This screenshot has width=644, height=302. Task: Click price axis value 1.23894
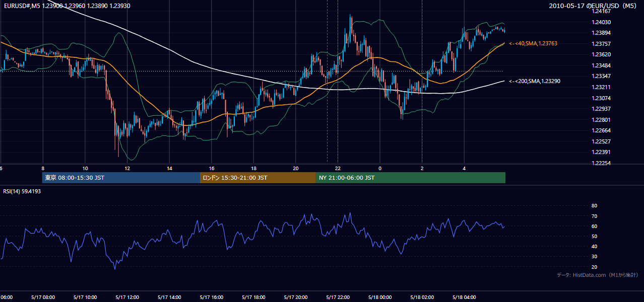[x=601, y=33]
